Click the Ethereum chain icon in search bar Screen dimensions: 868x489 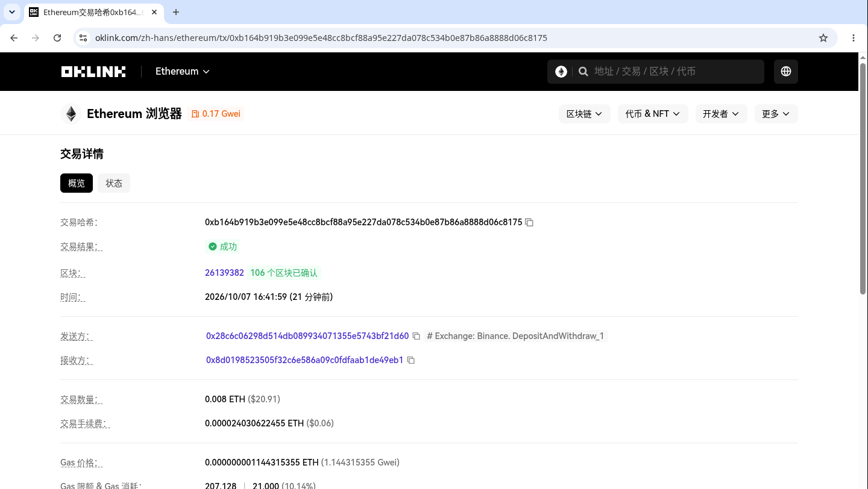coord(561,72)
